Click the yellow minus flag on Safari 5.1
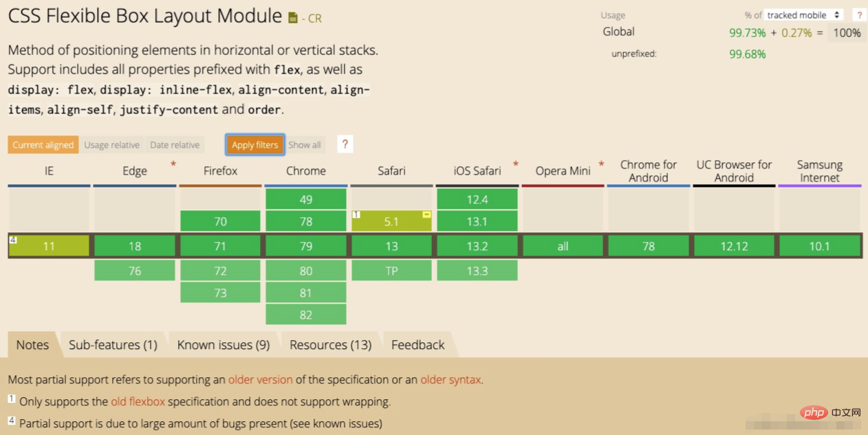The height and width of the screenshot is (435, 868). [x=426, y=215]
